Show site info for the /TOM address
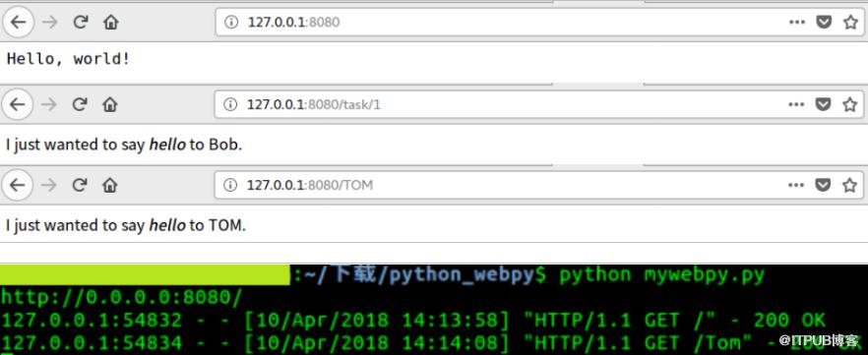Screen dimensions: 868x355 tap(230, 185)
